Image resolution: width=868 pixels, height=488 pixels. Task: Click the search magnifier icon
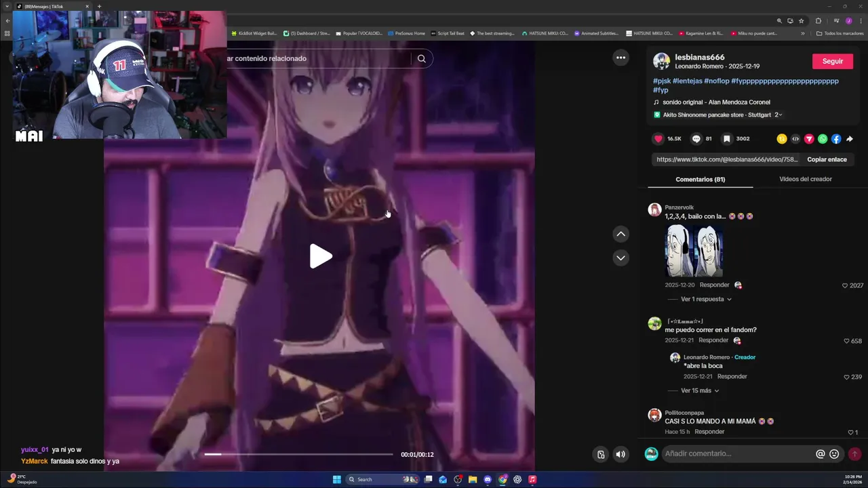coord(421,58)
